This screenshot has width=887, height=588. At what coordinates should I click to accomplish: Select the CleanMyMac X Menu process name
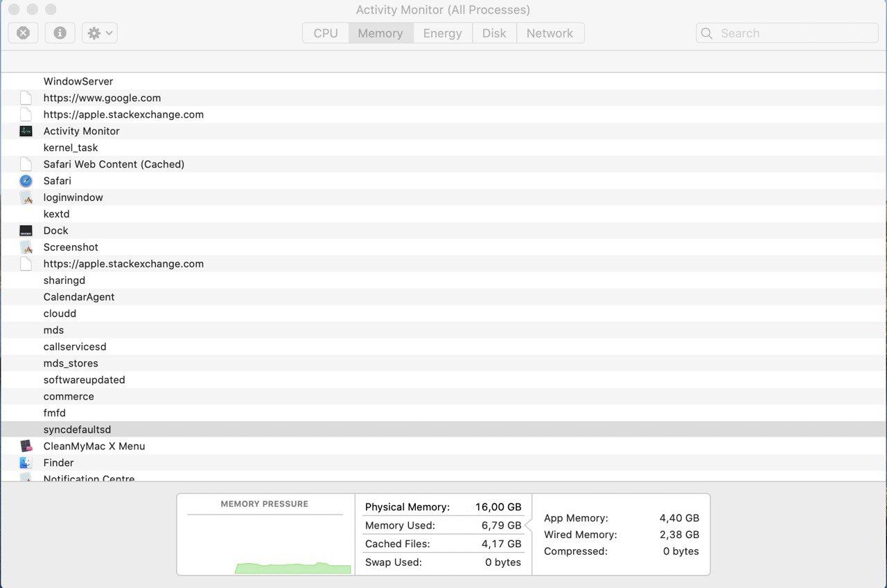(94, 447)
